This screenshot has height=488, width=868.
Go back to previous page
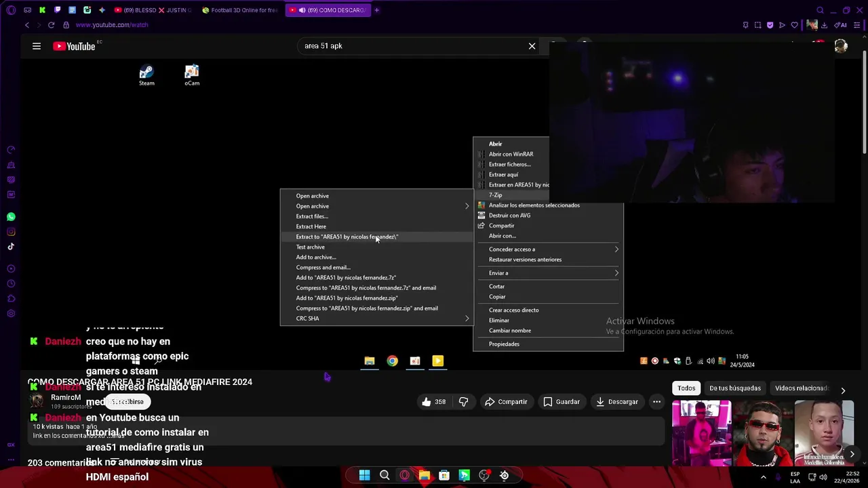click(27, 25)
